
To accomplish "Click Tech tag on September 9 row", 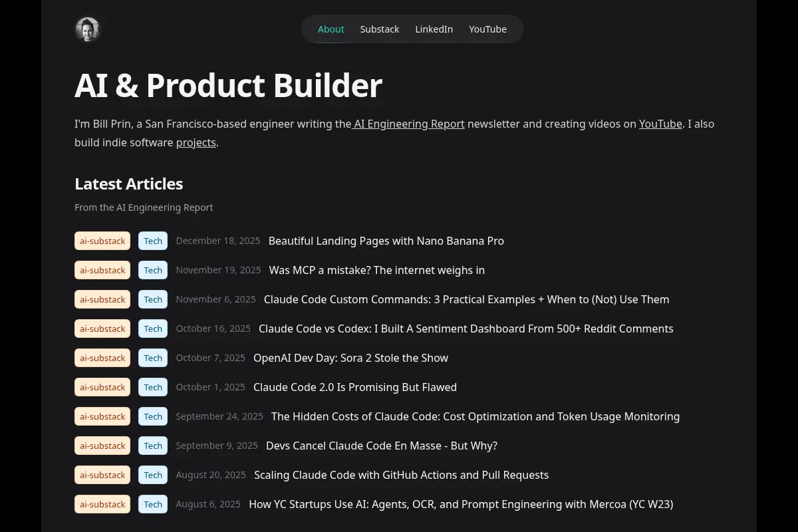I will (153, 446).
